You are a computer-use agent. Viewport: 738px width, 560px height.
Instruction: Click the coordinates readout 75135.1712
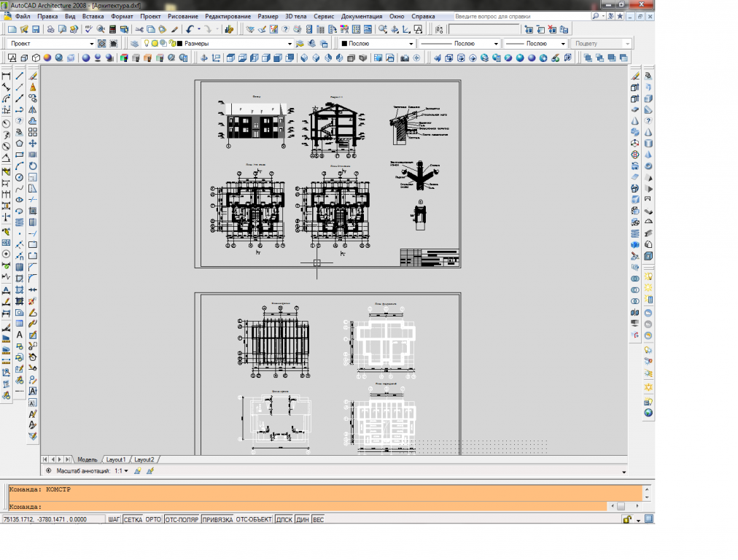53,519
